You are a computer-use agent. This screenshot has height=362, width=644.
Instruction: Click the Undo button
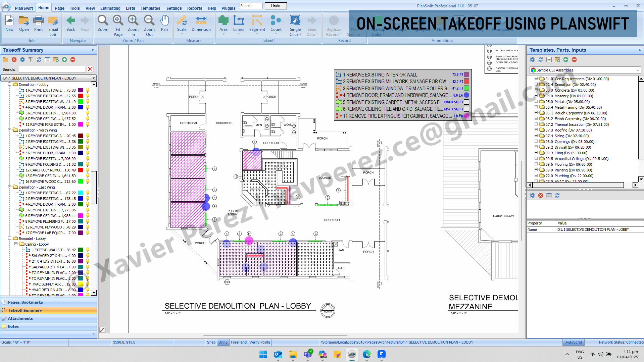pyautogui.click(x=276, y=6)
